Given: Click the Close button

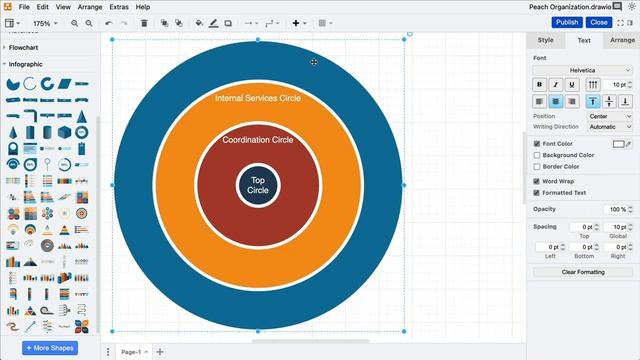Looking at the screenshot, I should (599, 22).
